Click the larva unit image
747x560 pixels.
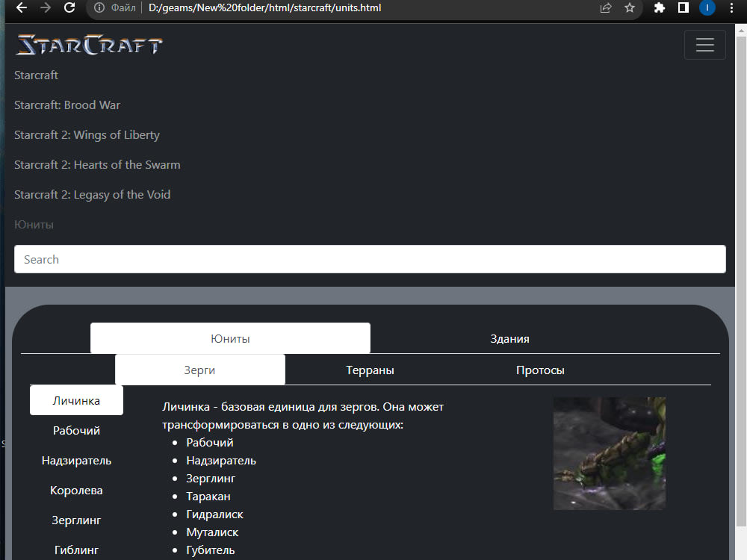(x=610, y=453)
